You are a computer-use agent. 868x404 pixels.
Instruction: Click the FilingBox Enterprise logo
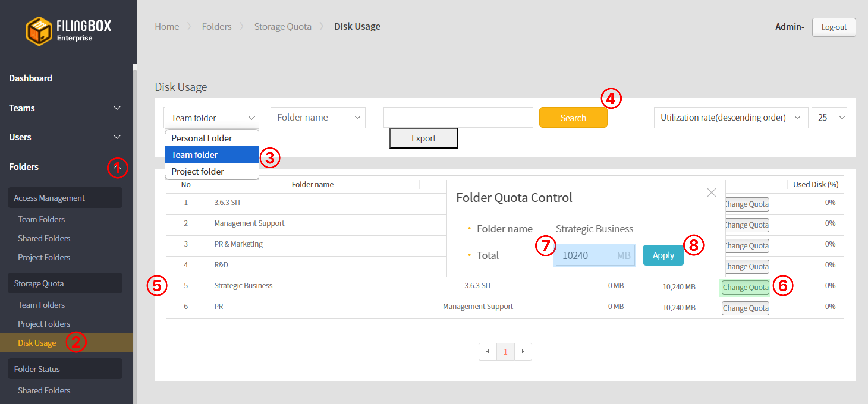click(x=68, y=31)
